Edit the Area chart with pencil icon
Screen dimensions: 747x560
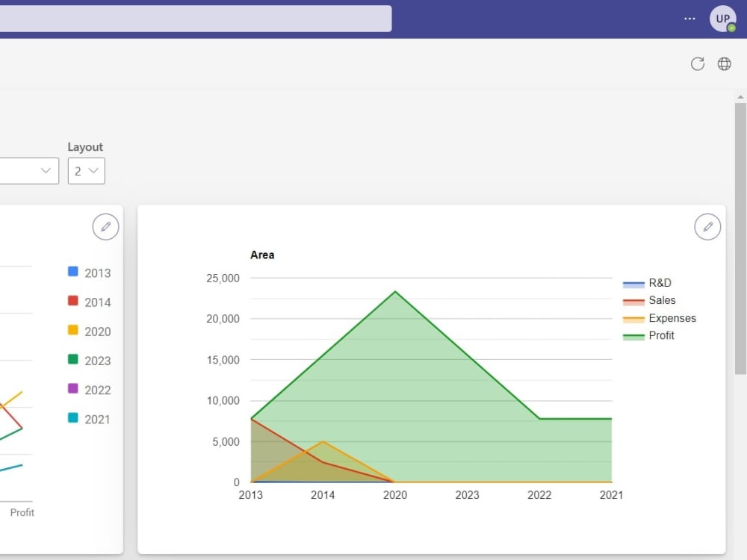707,227
